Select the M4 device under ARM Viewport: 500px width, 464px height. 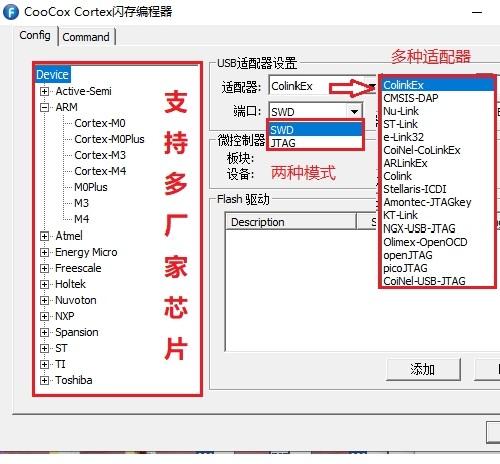81,219
